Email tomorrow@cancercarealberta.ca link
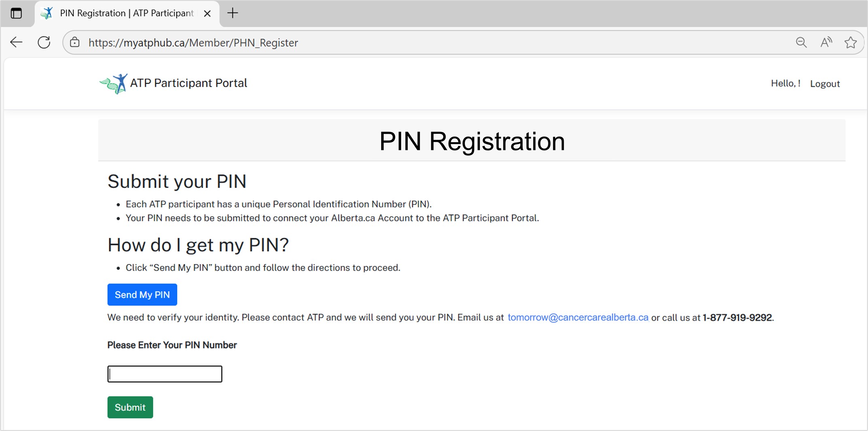This screenshot has width=868, height=431. point(578,317)
